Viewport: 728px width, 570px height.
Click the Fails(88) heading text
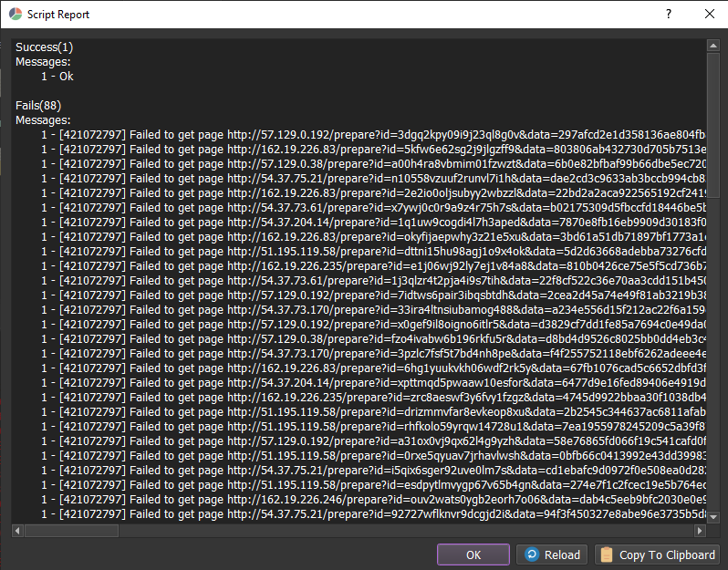[x=38, y=106]
